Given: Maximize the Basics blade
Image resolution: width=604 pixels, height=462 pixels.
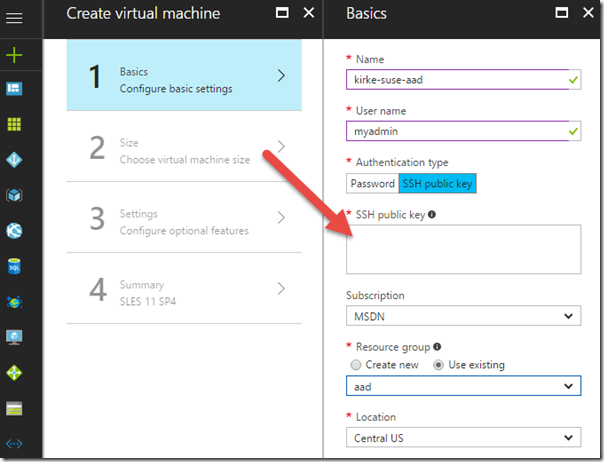Looking at the screenshot, I should (x=562, y=13).
